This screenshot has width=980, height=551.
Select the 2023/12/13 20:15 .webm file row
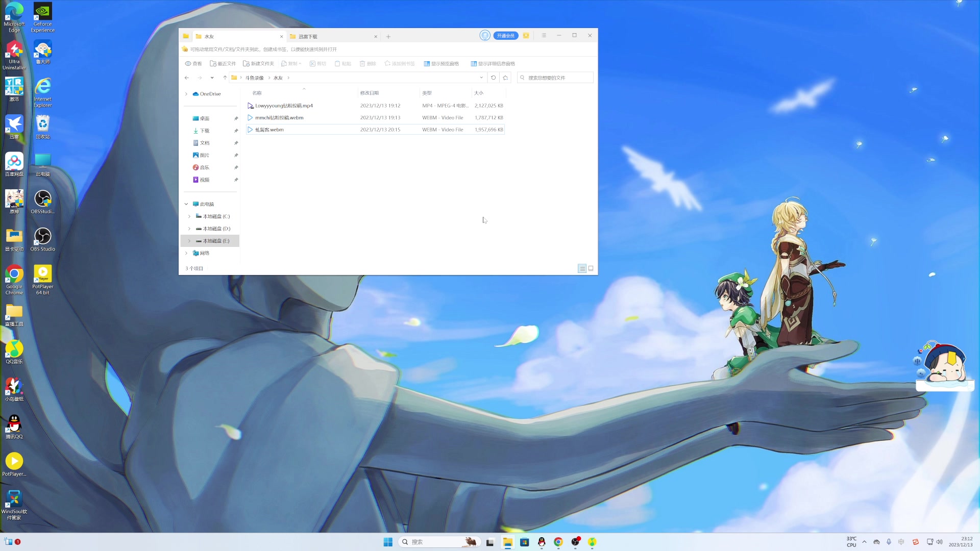375,130
